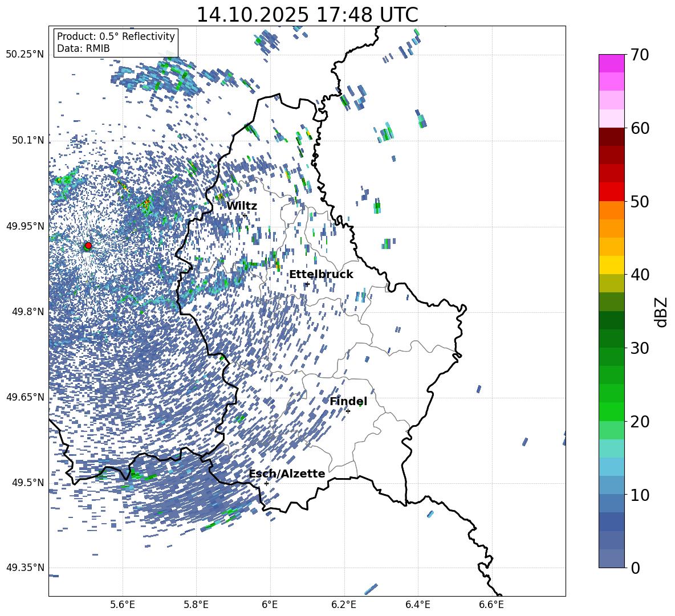Click the '6.4°E' longitude tick label
This screenshot has height=616, width=675.
(417, 605)
